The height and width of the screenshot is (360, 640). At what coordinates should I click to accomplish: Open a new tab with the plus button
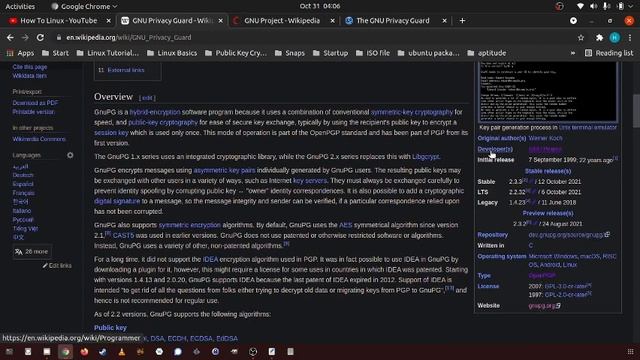tap(462, 20)
